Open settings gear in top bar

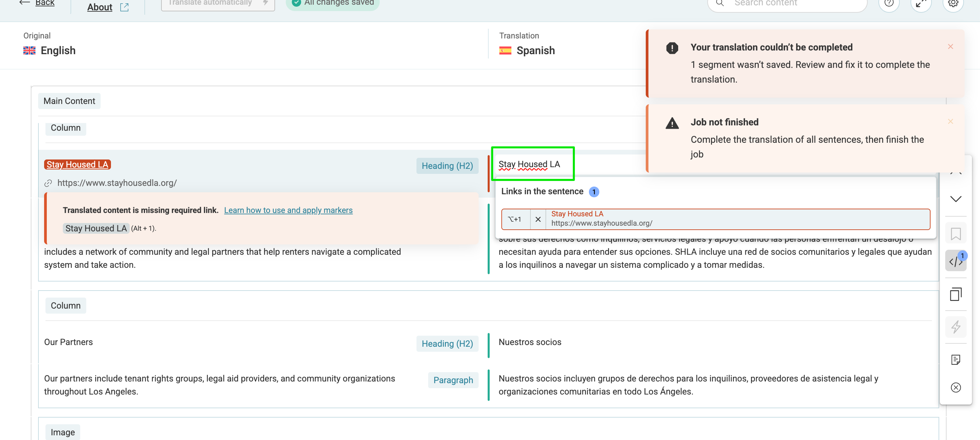pos(953,3)
